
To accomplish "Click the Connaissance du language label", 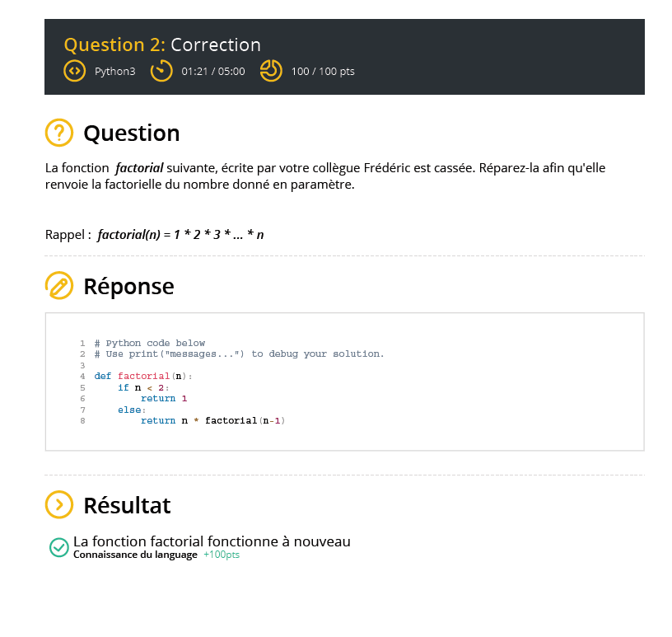I will [x=135, y=555].
